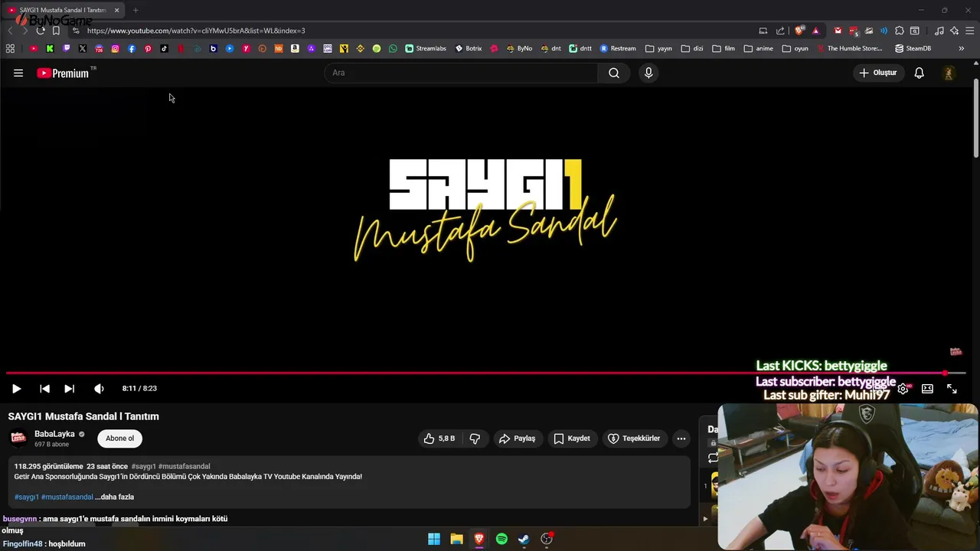Share the video via Paylaş
Screen dimensions: 980x551
[x=517, y=439]
